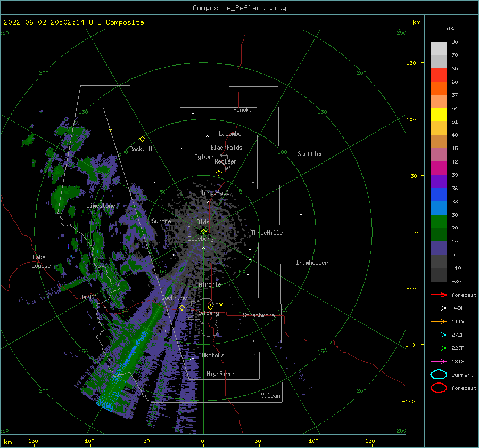
Task: Click the Composite_Reflectivity title text
Action: (240, 8)
